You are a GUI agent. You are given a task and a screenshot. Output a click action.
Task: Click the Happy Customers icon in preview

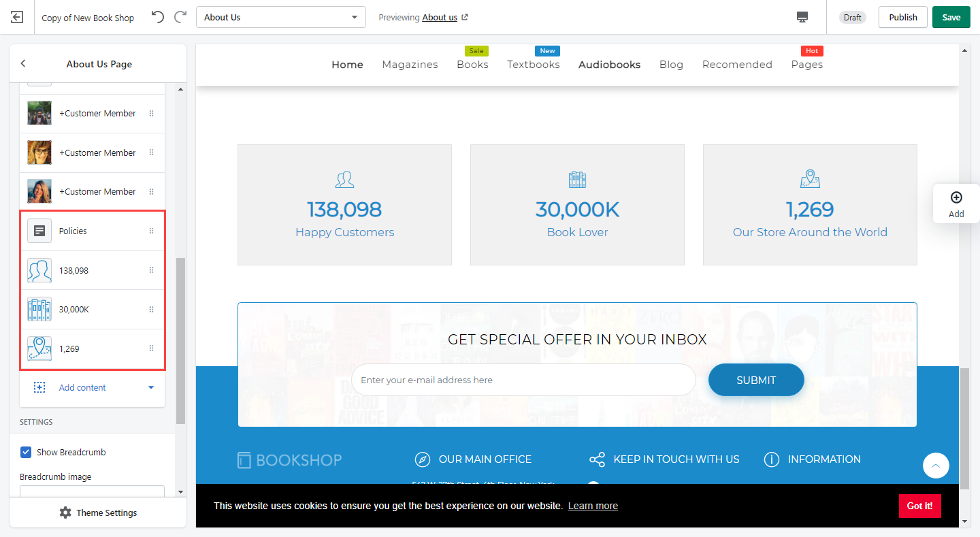tap(345, 179)
